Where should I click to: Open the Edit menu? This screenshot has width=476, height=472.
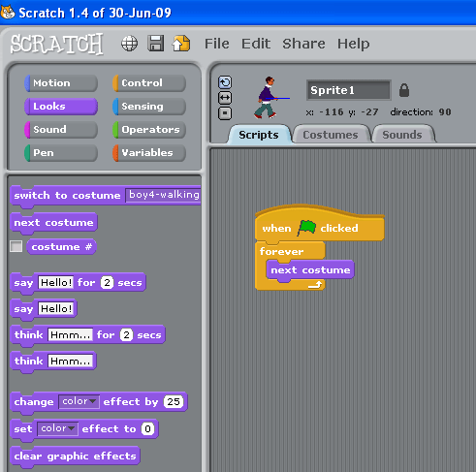(256, 44)
